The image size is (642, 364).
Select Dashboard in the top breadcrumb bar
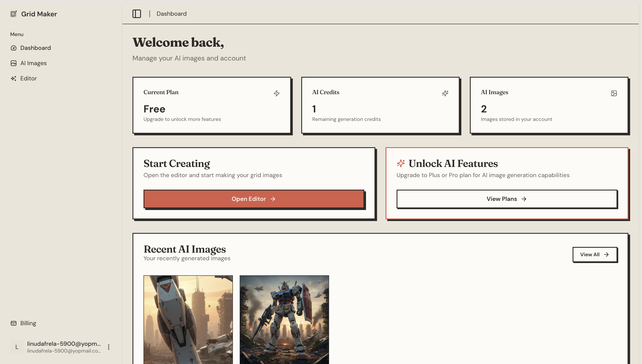171,14
